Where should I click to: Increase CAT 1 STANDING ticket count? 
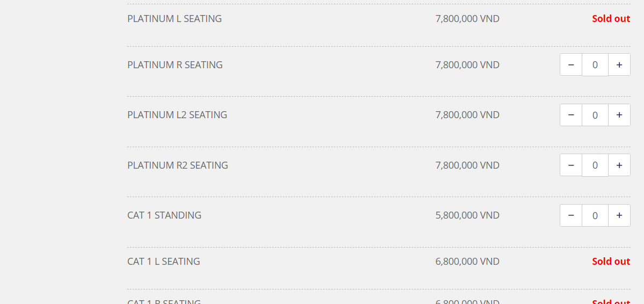tap(619, 215)
